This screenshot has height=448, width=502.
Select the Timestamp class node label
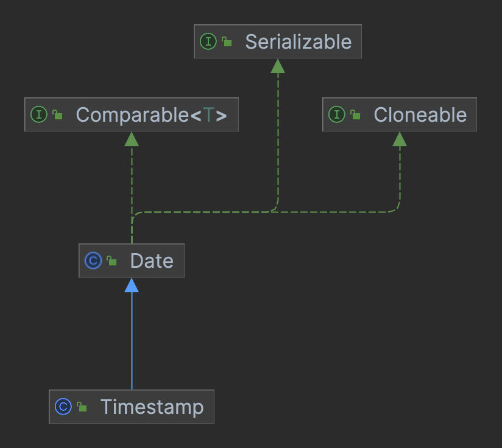coord(152,407)
